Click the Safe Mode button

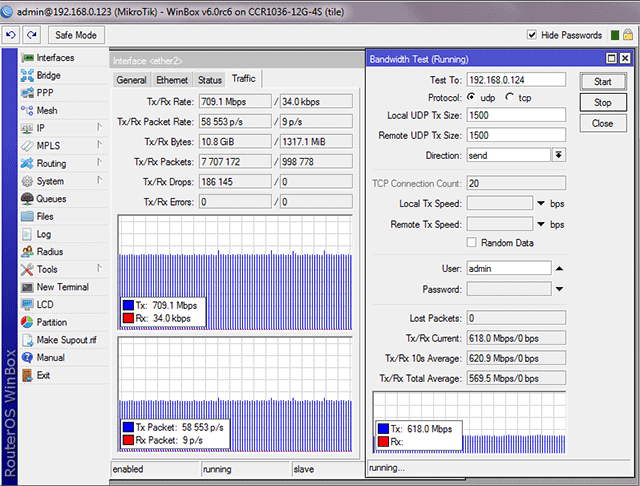pos(76,35)
